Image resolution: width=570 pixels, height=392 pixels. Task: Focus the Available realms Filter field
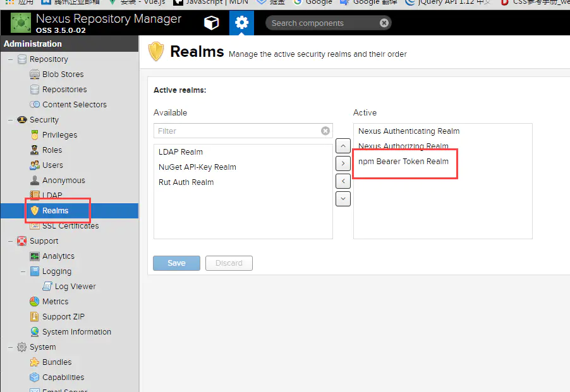coord(236,131)
